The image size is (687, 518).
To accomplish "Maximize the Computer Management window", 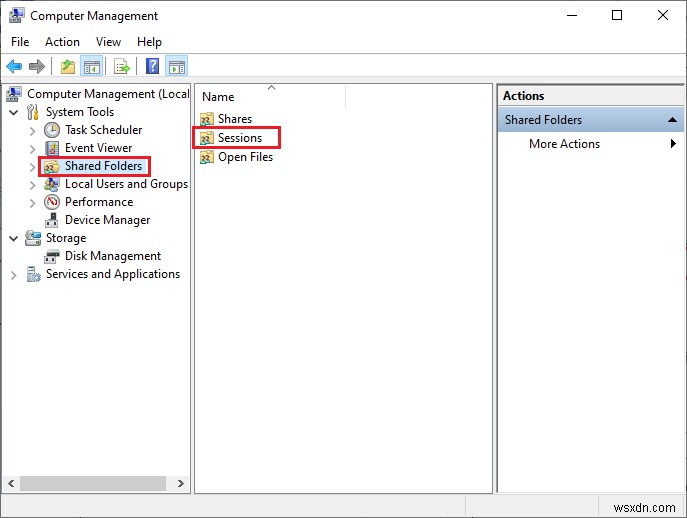I will (617, 15).
